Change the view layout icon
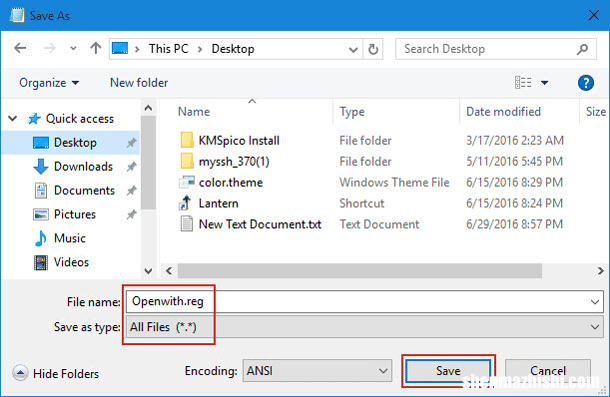Viewport: 610px width, 397px height. pos(523,83)
